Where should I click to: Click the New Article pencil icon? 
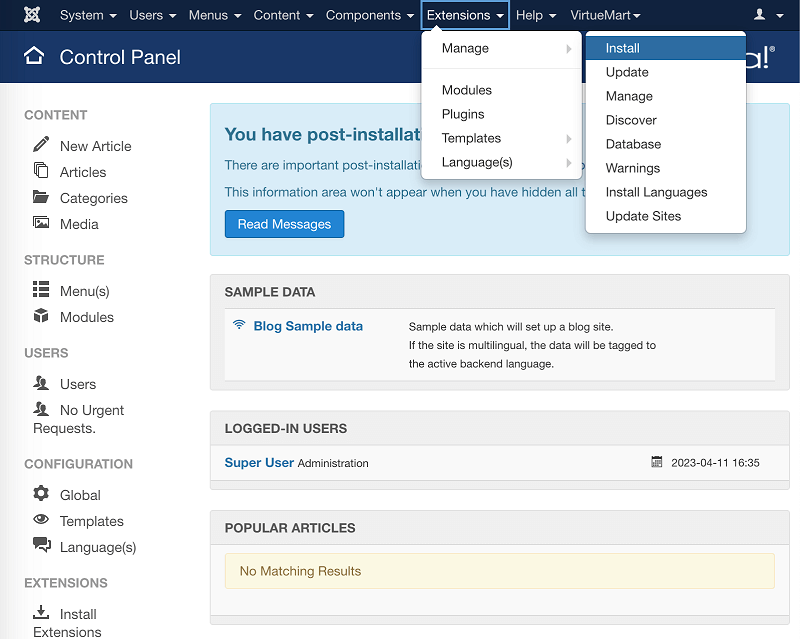pyautogui.click(x=41, y=145)
